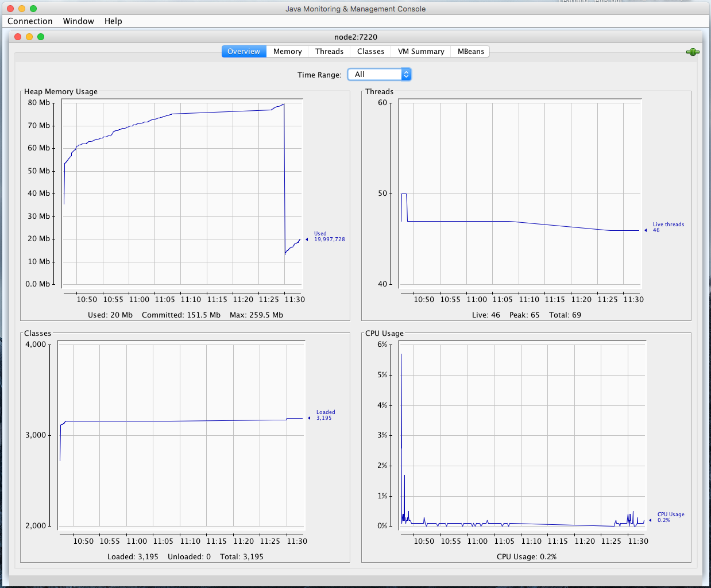Switch to the Memory tab
Image resolution: width=711 pixels, height=588 pixels.
click(x=288, y=52)
